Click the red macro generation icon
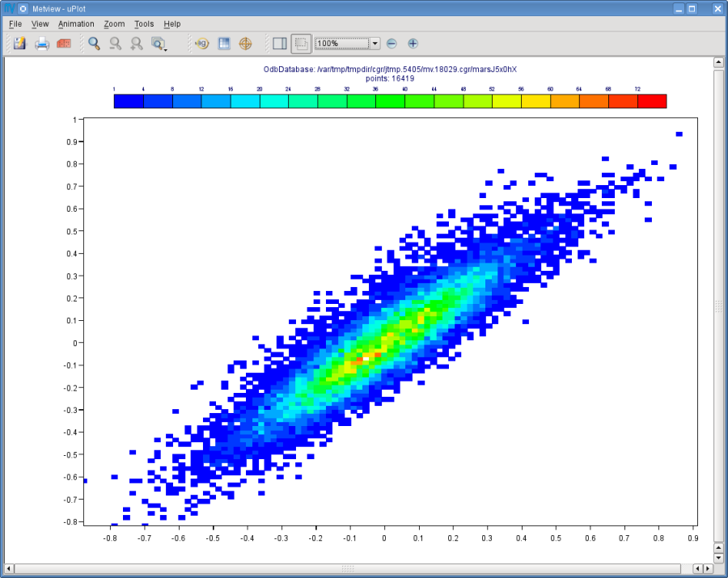The height and width of the screenshot is (578, 728). tap(64, 44)
